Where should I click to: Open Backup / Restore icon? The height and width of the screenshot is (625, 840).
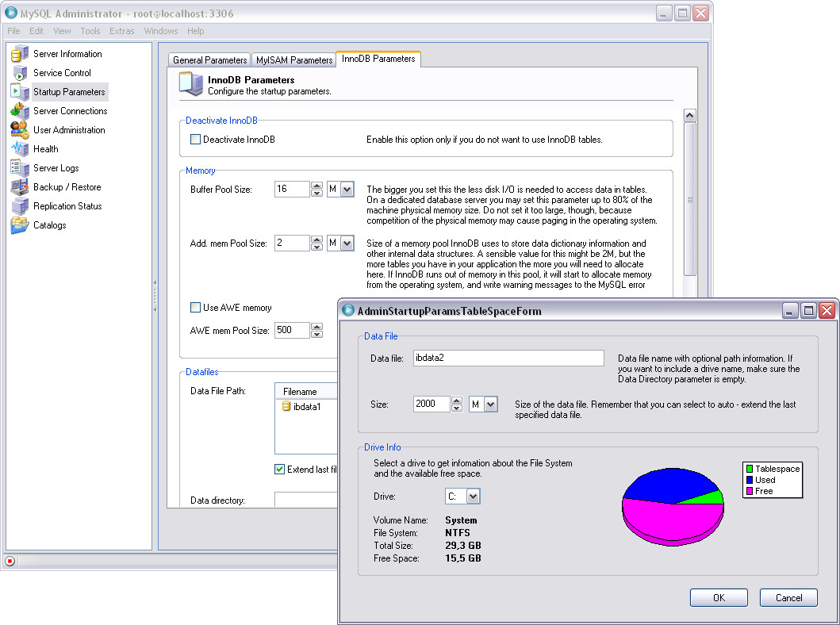click(x=20, y=187)
